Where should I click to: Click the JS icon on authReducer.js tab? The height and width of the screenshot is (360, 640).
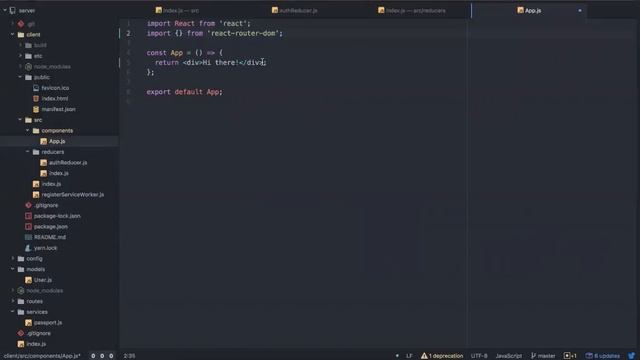click(275, 10)
